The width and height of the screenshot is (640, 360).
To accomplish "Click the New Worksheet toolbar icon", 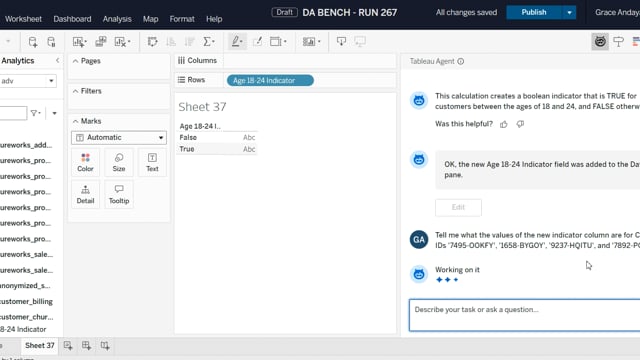I will 79,42.
